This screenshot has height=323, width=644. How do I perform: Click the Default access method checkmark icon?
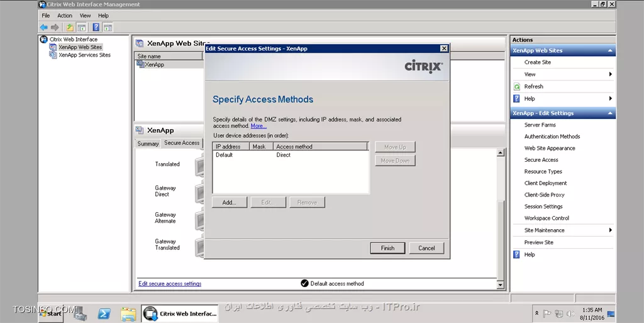(304, 283)
